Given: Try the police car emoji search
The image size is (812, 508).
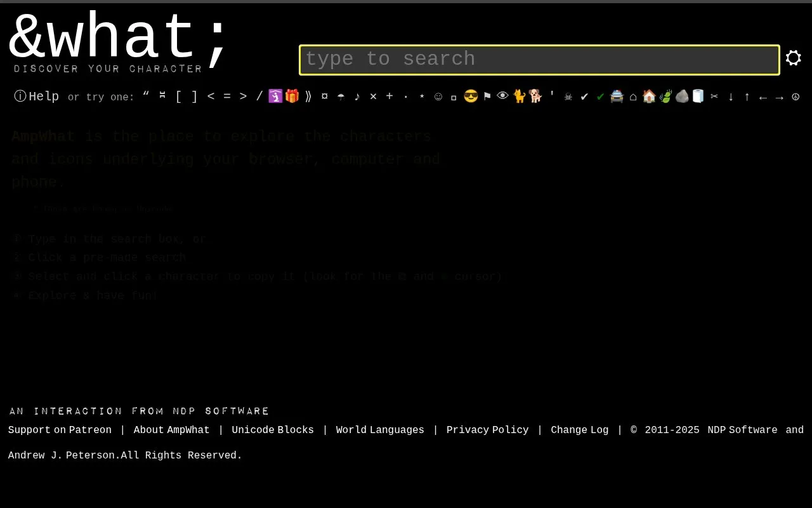Looking at the screenshot, I should tap(617, 97).
